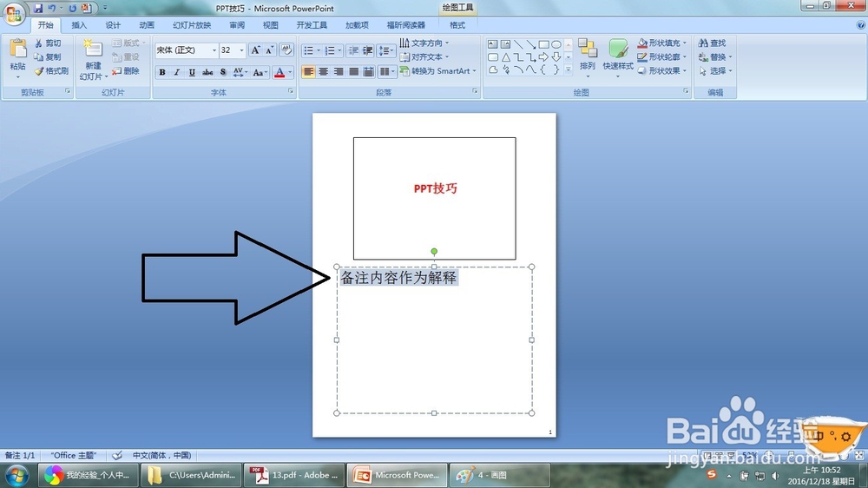Click the Copy (复制) button
Screen dimensions: 868x488
click(48, 57)
